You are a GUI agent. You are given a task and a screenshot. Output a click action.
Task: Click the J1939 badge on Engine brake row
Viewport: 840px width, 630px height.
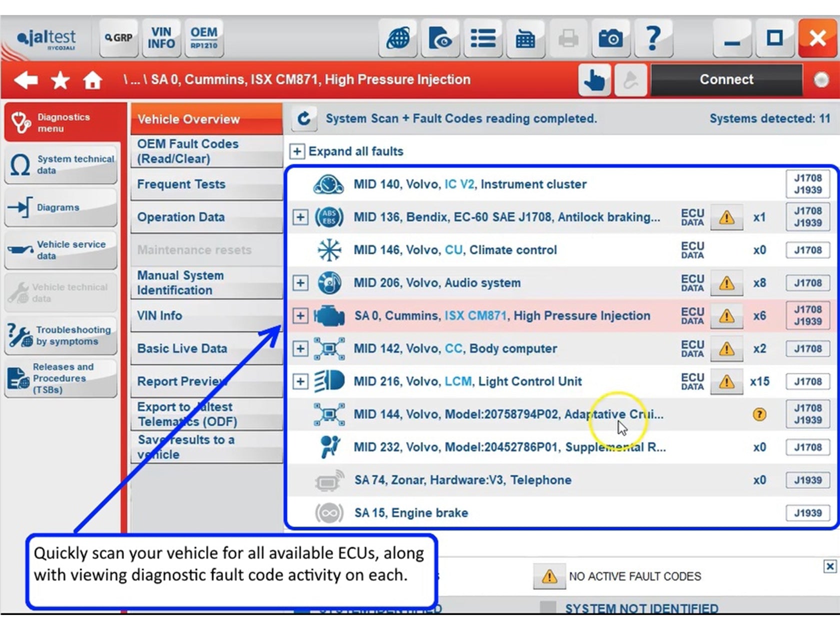point(808,513)
